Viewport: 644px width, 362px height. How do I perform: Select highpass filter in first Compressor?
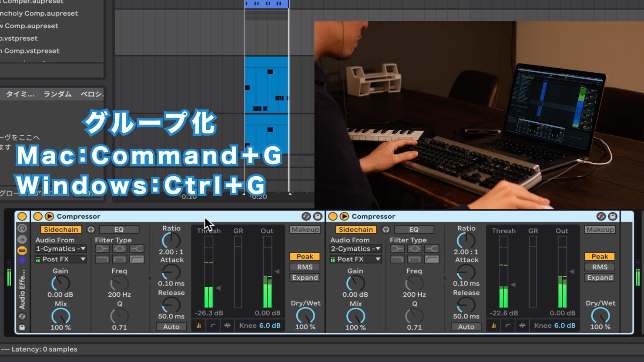(x=137, y=259)
